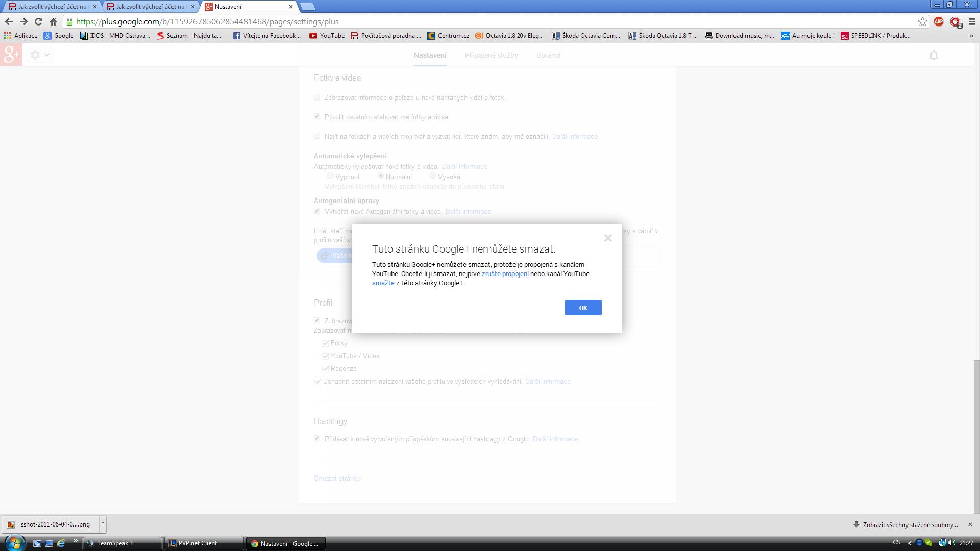Open the YouTube bookmark
This screenshot has width=980, height=551.
tap(327, 36)
